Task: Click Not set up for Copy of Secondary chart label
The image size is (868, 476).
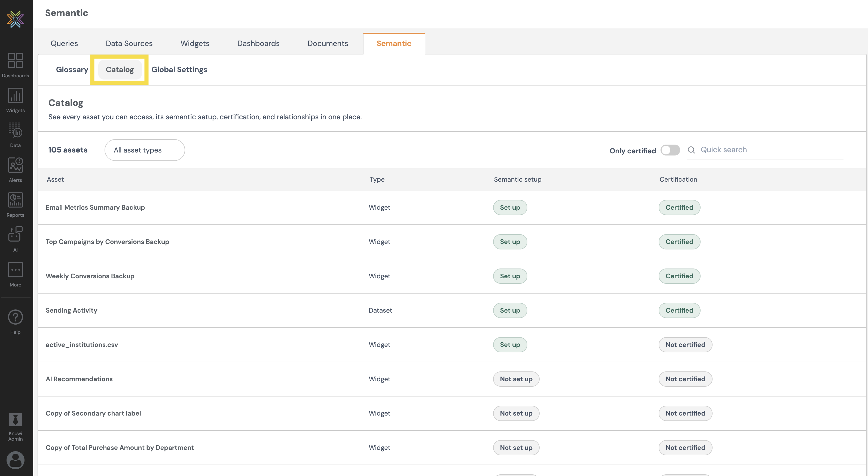Action: pos(516,413)
